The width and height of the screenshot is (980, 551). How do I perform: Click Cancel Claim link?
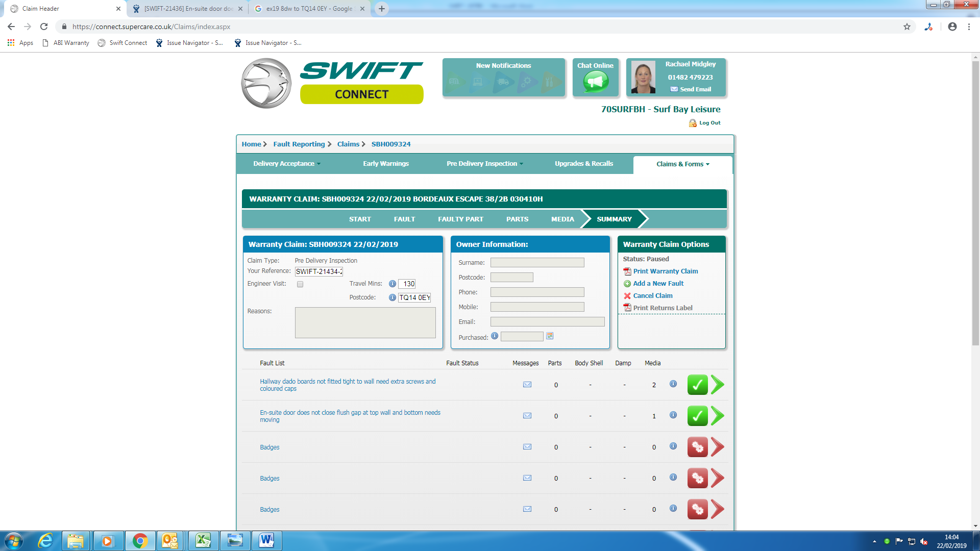point(652,296)
